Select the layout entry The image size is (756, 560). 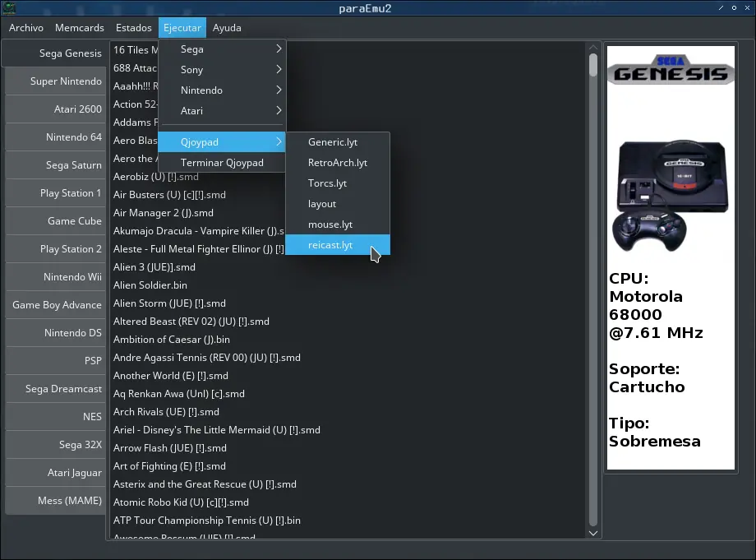(338, 204)
